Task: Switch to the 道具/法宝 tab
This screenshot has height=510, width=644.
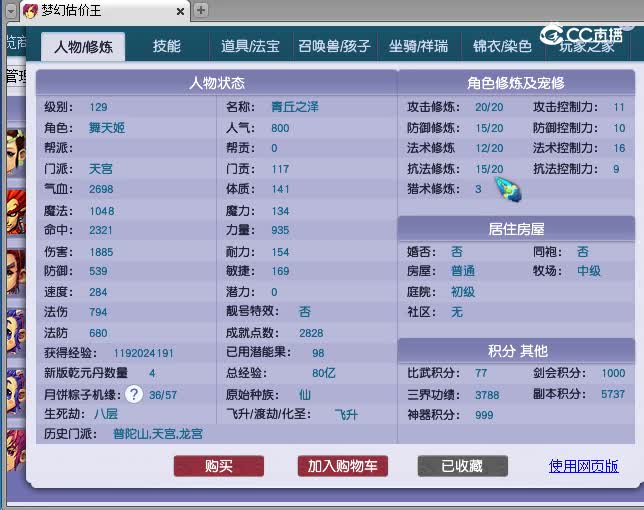Action: point(251,46)
